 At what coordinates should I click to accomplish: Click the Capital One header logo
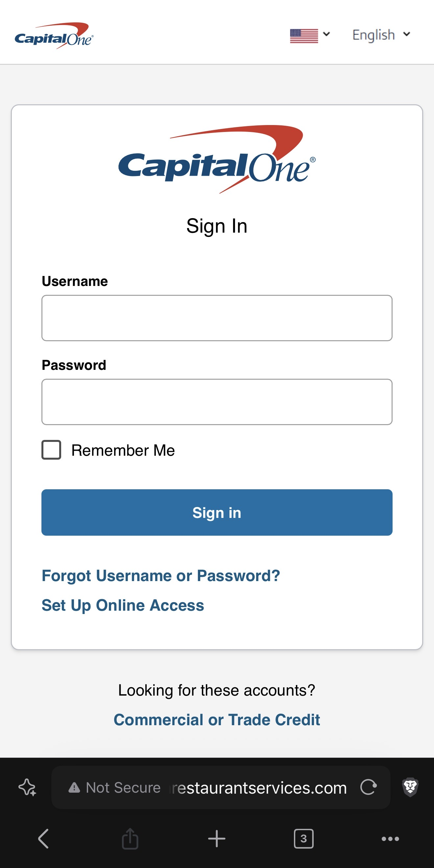click(x=54, y=36)
